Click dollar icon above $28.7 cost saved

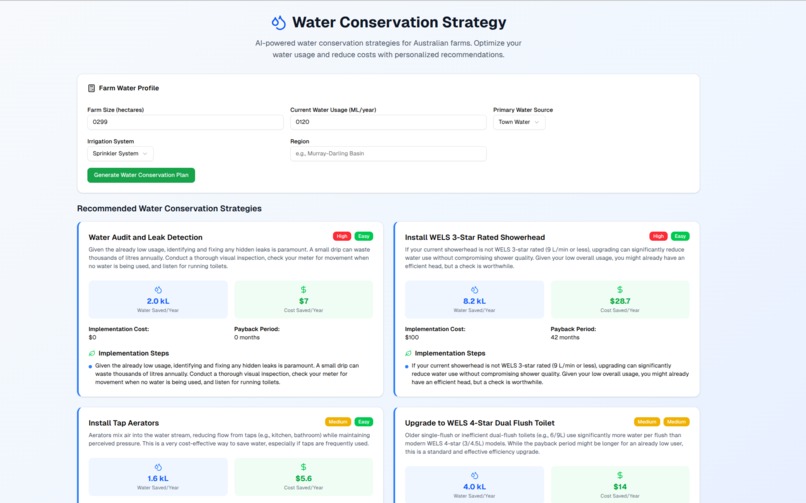point(620,290)
